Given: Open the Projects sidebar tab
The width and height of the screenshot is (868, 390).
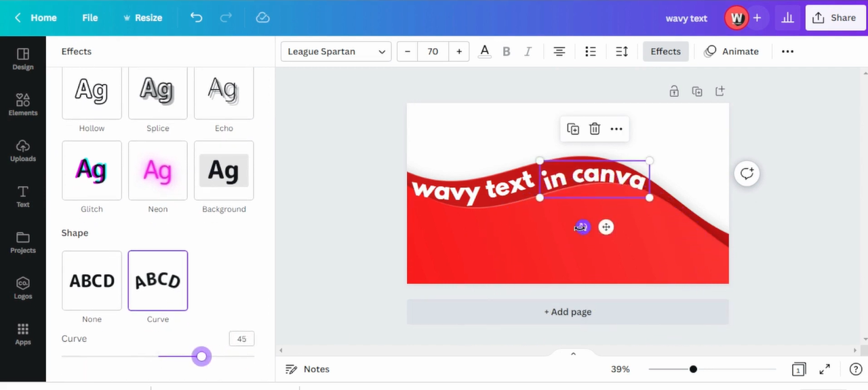Looking at the screenshot, I should (23, 242).
